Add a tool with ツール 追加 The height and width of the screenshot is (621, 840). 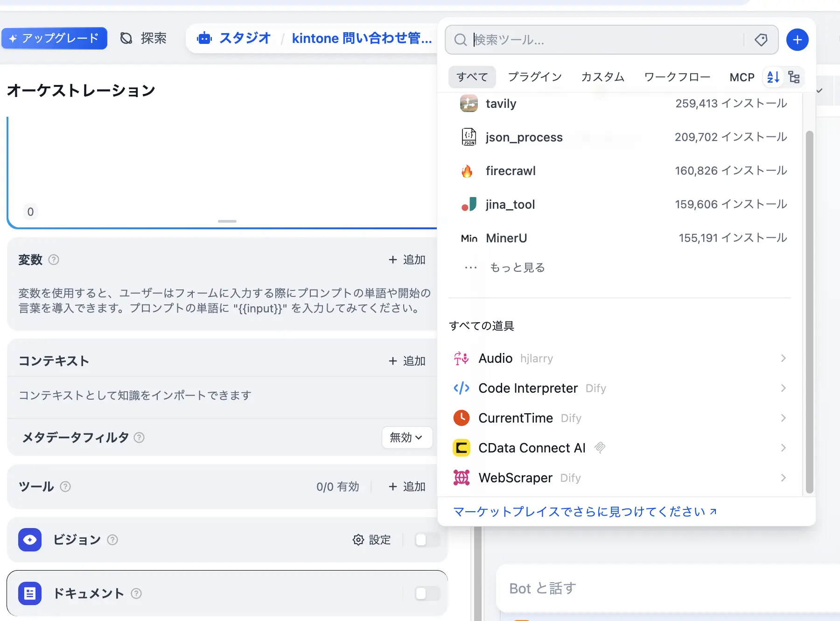tap(407, 487)
